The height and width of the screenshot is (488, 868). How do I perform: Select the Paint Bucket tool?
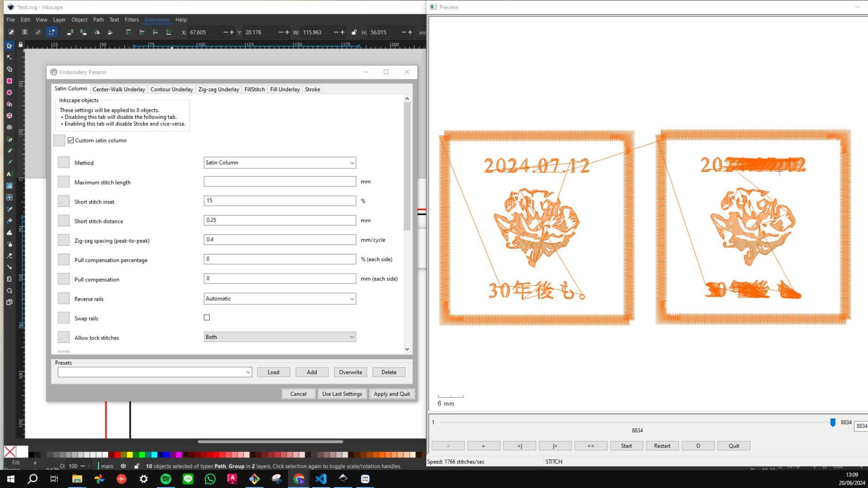point(9,221)
